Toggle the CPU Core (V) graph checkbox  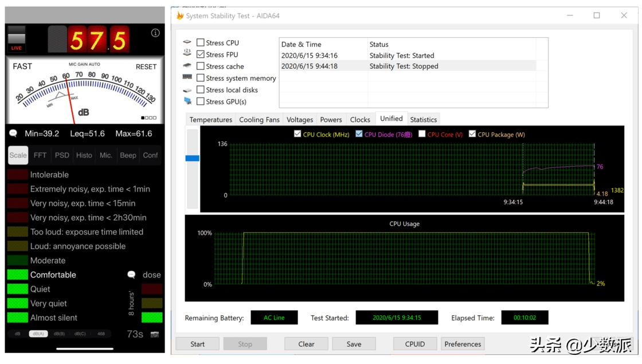(422, 134)
